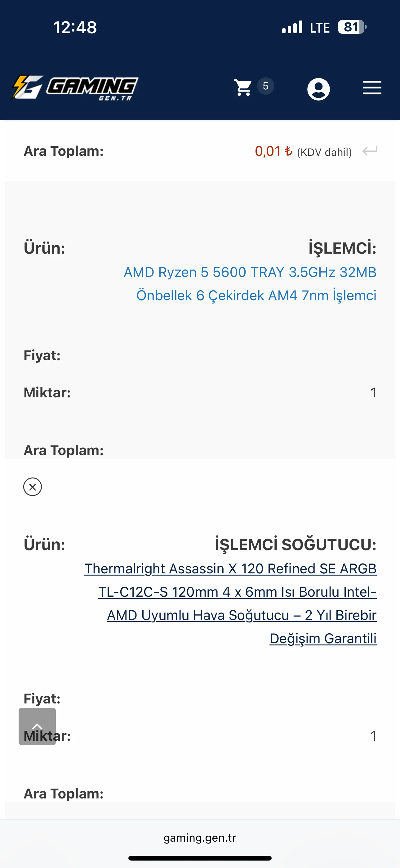Open the hamburger navigation menu
400x868 pixels.
pos(372,88)
